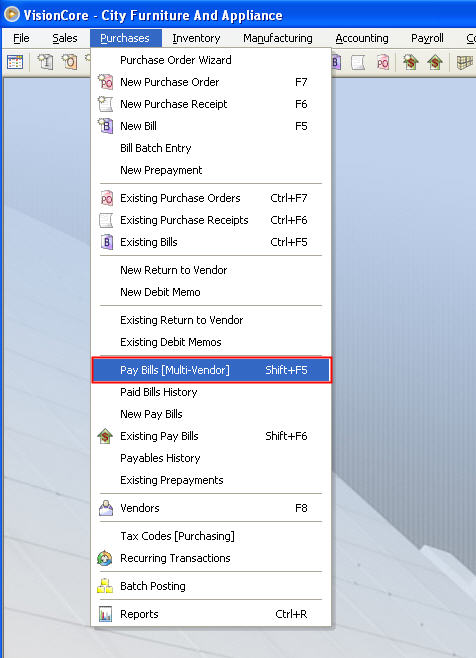
Task: Choose New Bill from the menu
Action: pyautogui.click(x=211, y=126)
